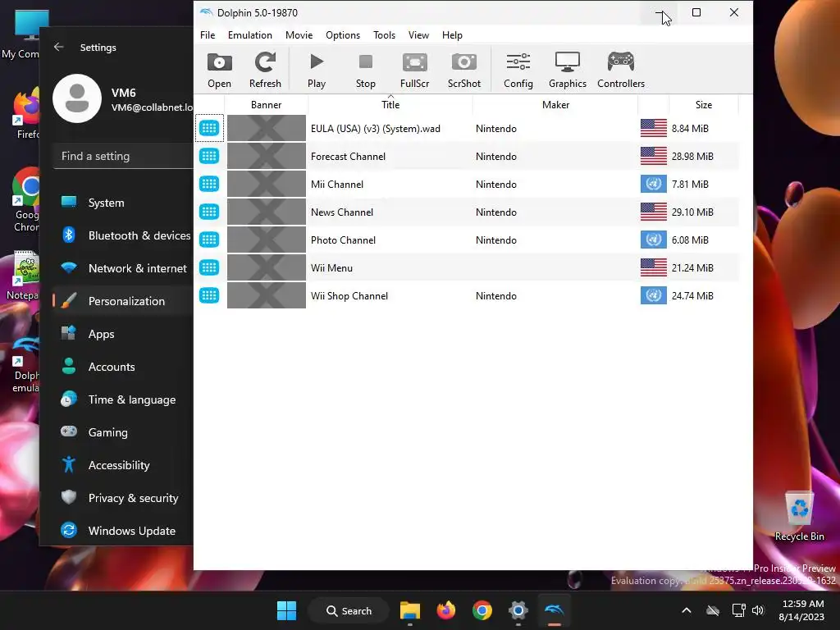Go back in the Settings window
Image resolution: width=840 pixels, height=630 pixels.
tap(59, 47)
